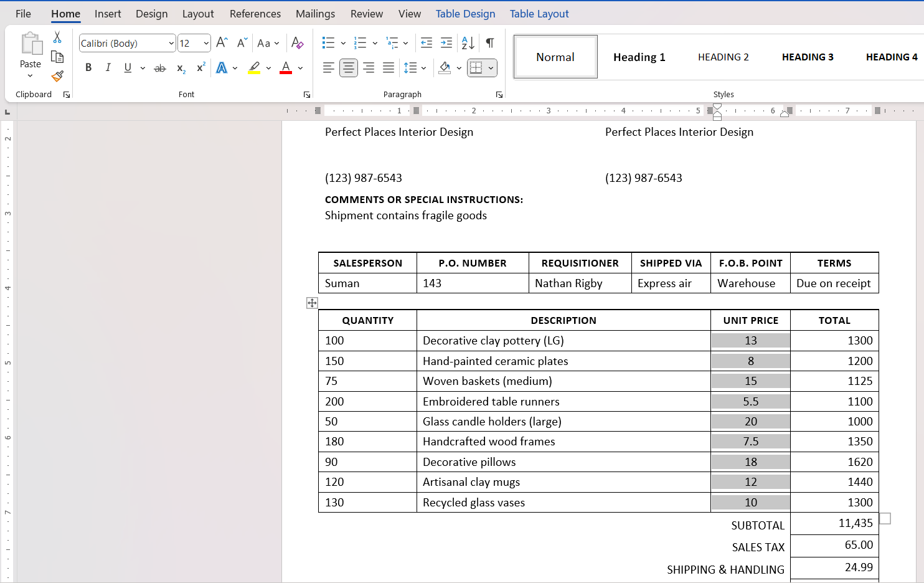The image size is (924, 583).
Task: Switch to the Insert tab
Action: (x=108, y=14)
